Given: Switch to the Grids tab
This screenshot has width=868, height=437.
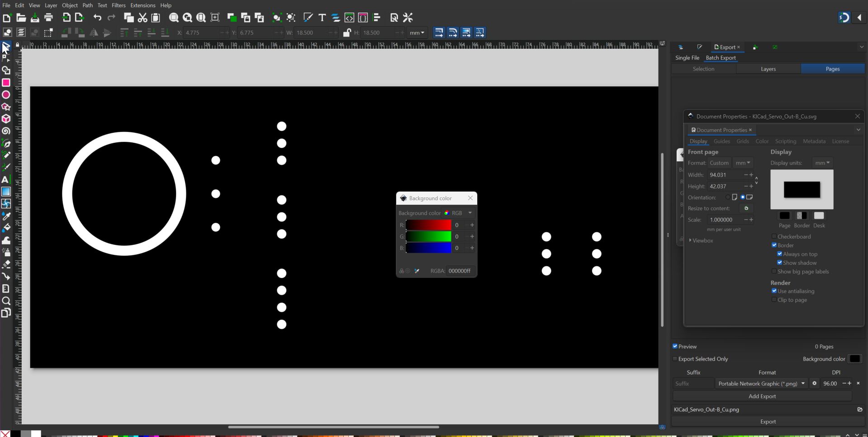Looking at the screenshot, I should coord(743,141).
